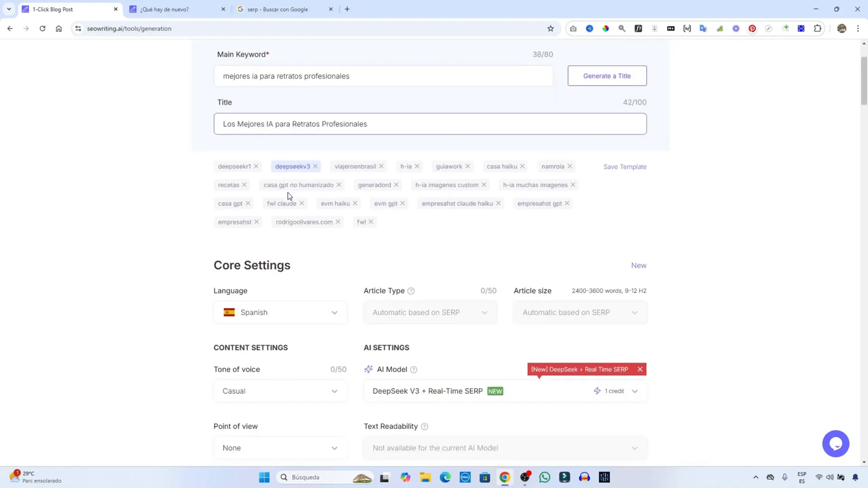The width and height of the screenshot is (868, 488).
Task: Select the rodrigoolivares.com template chip
Action: click(x=304, y=222)
